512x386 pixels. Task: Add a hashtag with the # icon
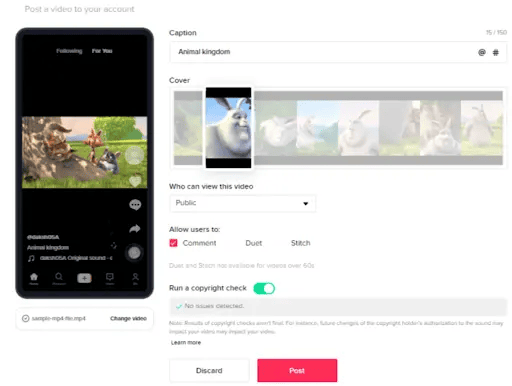496,52
